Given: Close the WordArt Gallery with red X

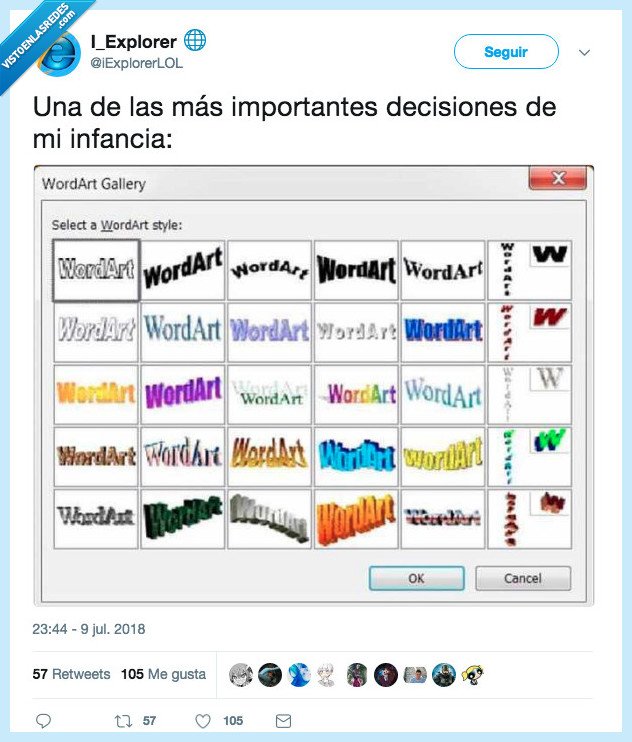Looking at the screenshot, I should 558,179.
